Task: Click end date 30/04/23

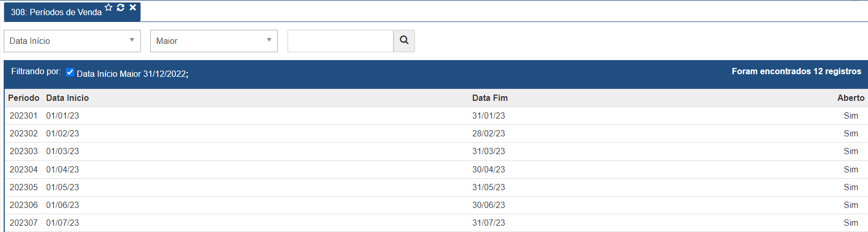Action: pos(489,169)
